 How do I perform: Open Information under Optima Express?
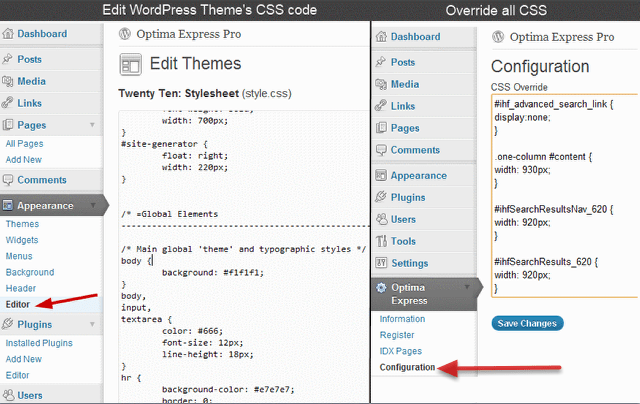point(402,319)
